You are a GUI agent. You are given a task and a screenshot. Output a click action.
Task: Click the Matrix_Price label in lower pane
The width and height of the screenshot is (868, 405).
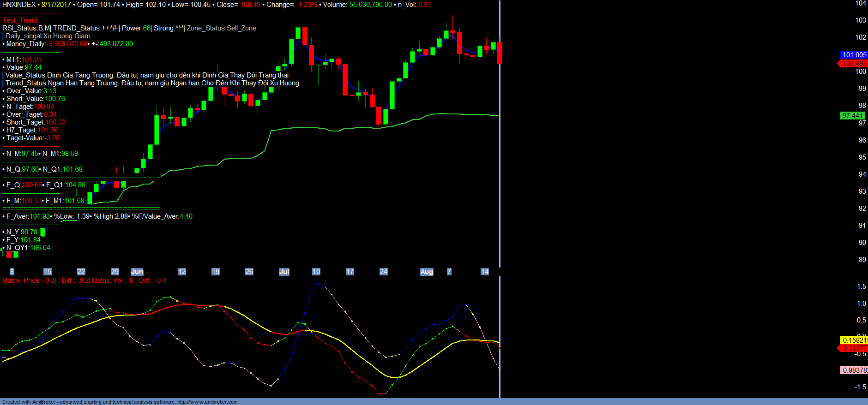[x=21, y=280]
